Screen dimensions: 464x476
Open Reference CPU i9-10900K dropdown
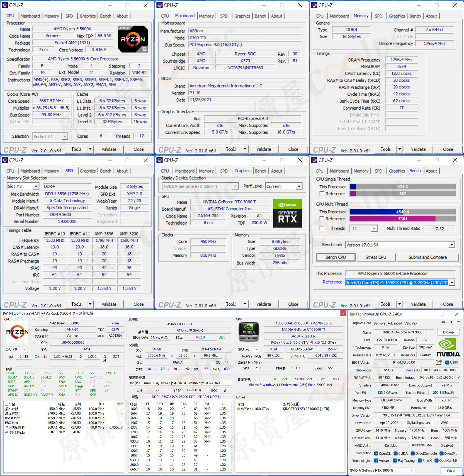pyautogui.click(x=400, y=283)
